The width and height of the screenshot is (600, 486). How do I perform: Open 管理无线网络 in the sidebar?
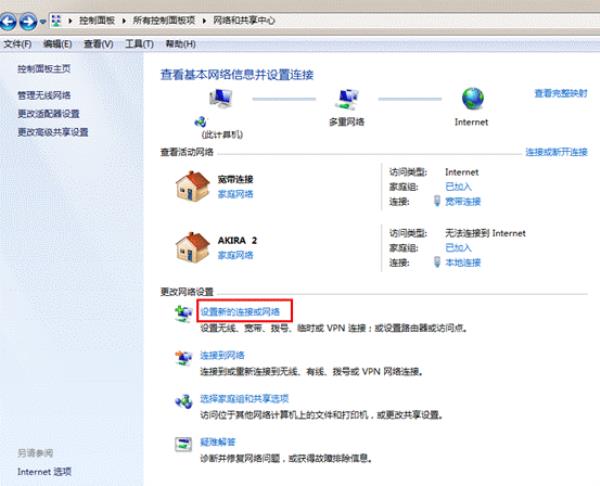tap(44, 95)
